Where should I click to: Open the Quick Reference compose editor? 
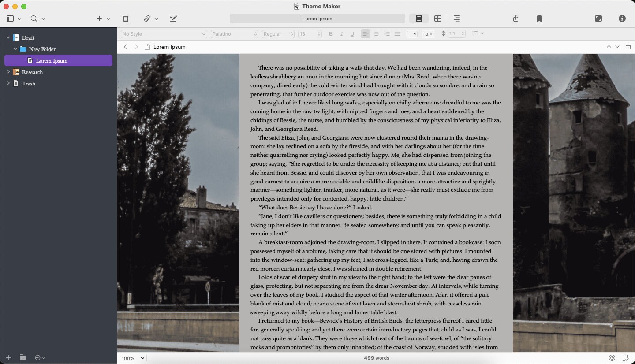173,19
